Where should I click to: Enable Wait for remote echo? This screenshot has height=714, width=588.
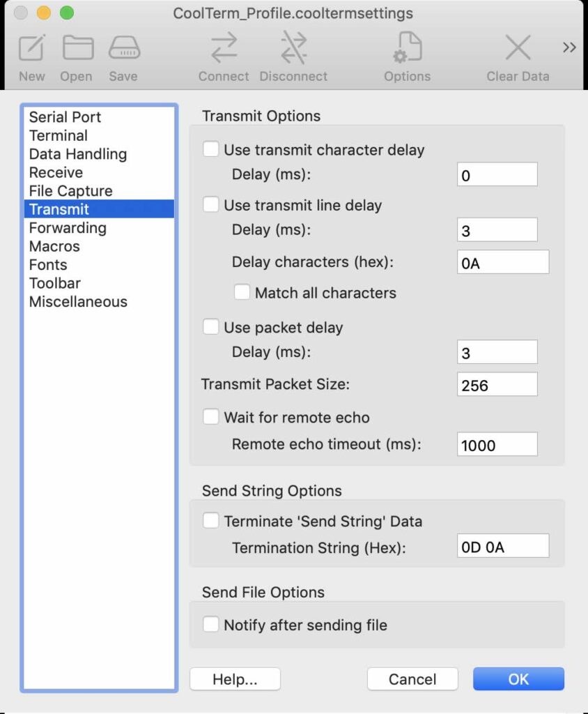tap(211, 417)
